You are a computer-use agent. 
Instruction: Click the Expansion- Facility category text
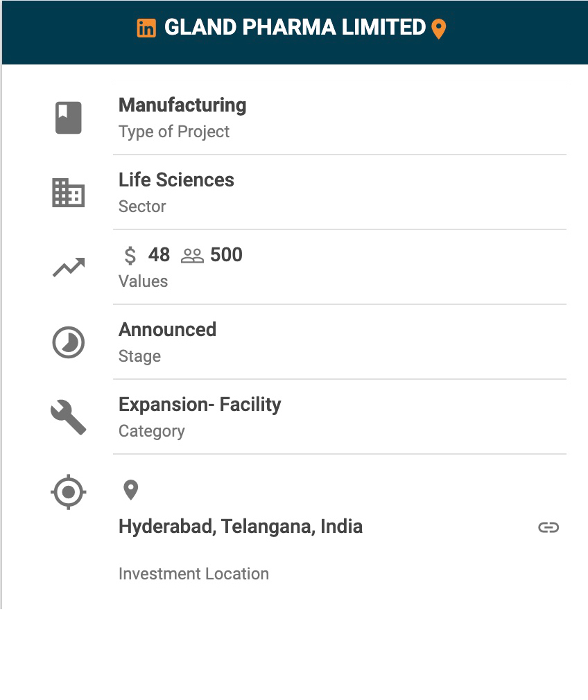[x=200, y=405]
